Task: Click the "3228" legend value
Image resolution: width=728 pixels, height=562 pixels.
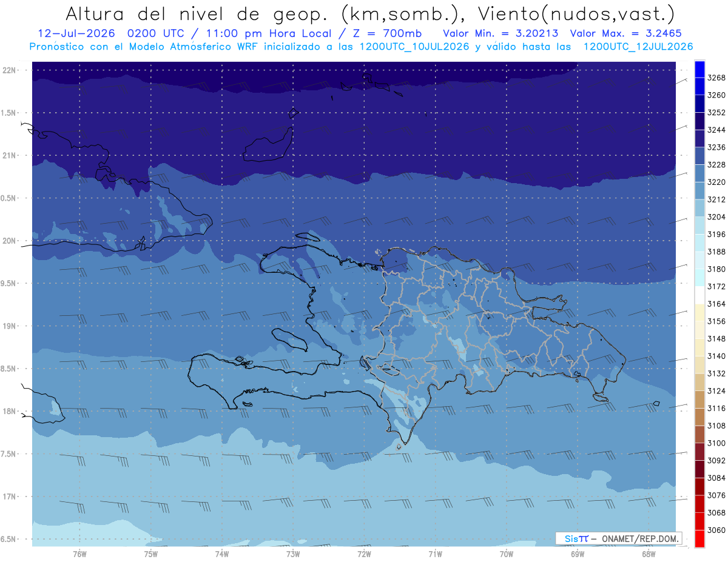Action: pos(716,165)
